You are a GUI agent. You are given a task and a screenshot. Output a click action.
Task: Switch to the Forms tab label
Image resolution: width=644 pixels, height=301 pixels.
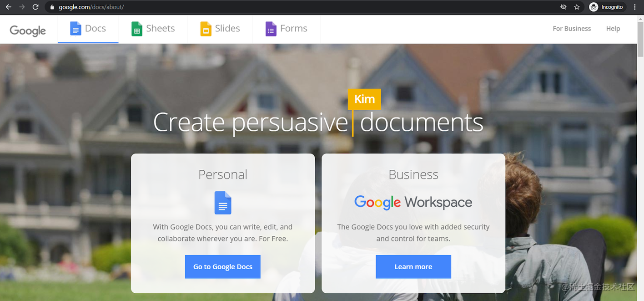pos(294,28)
